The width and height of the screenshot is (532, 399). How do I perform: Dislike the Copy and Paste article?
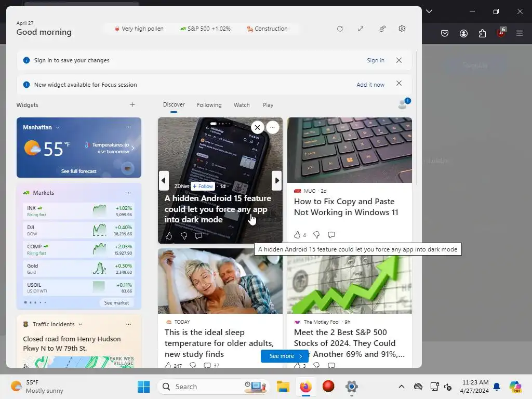(x=316, y=234)
